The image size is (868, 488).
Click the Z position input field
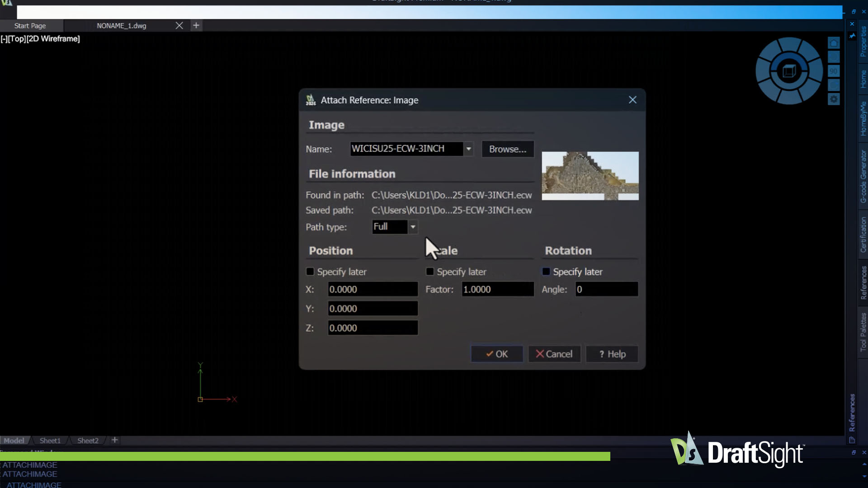[x=373, y=328]
